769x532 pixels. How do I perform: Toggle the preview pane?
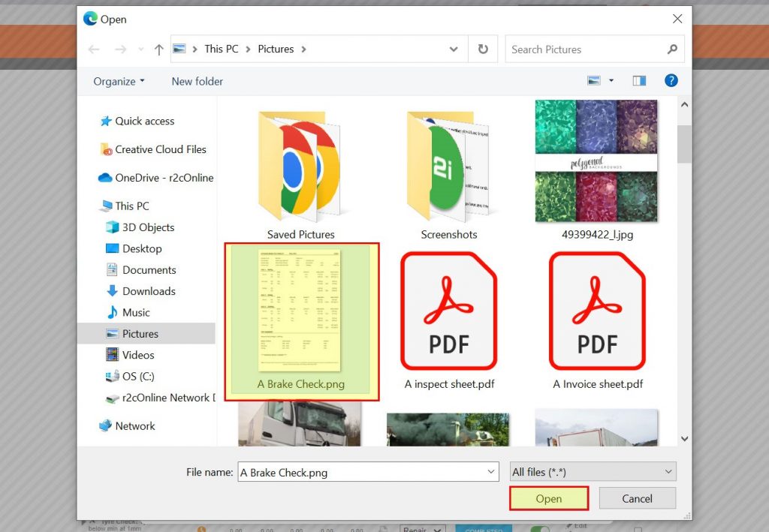coord(639,80)
